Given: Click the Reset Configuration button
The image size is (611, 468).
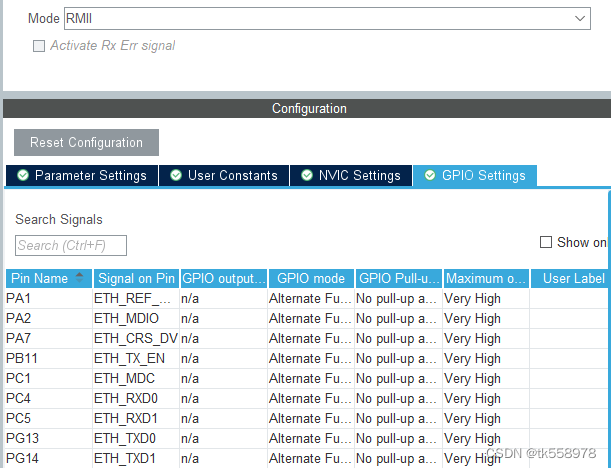Looking at the screenshot, I should tap(86, 142).
